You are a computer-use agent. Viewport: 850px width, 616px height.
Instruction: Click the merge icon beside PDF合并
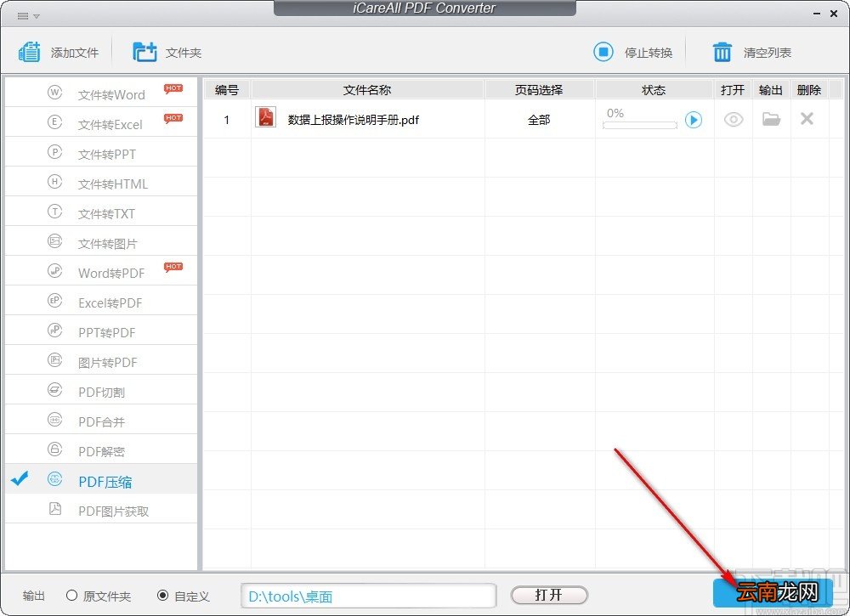tap(54, 420)
